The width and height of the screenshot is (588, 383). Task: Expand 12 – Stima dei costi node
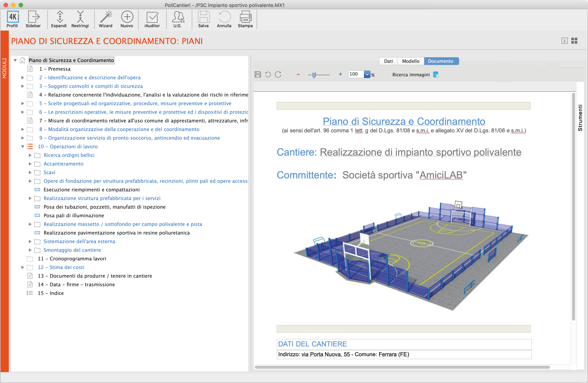[x=22, y=267]
